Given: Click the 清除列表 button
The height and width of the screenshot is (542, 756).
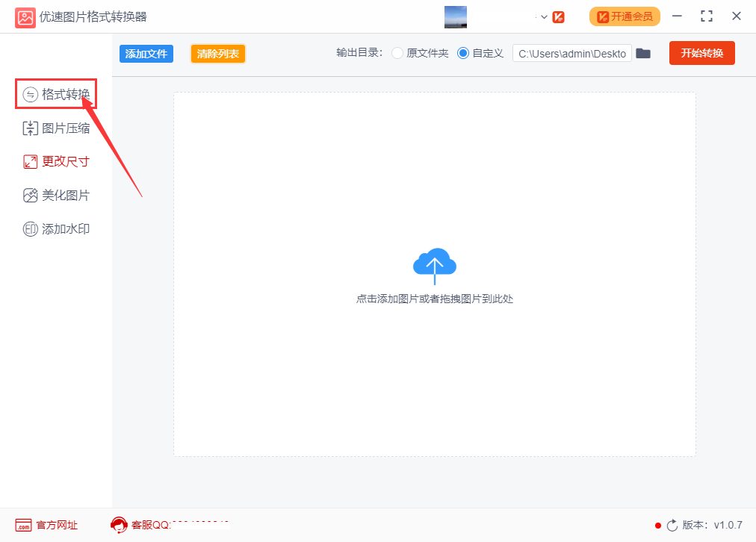Looking at the screenshot, I should pos(217,53).
